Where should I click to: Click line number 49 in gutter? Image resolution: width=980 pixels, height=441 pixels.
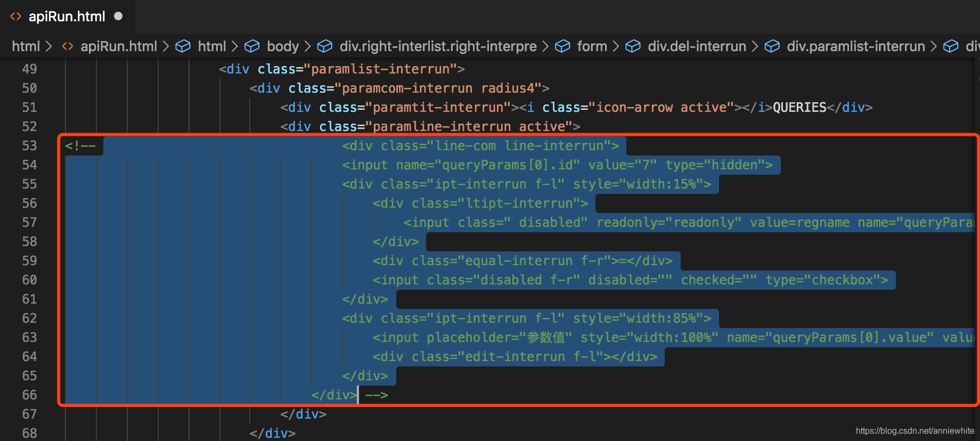(30, 69)
